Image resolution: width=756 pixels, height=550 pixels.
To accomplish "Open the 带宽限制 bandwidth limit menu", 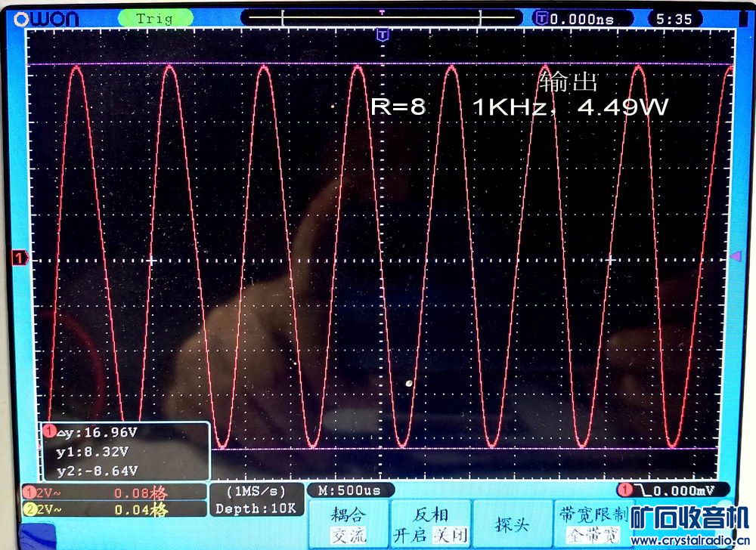I will click(x=594, y=514).
